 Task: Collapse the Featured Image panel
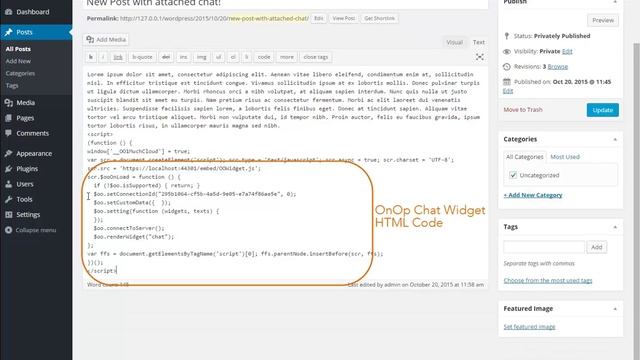615,309
